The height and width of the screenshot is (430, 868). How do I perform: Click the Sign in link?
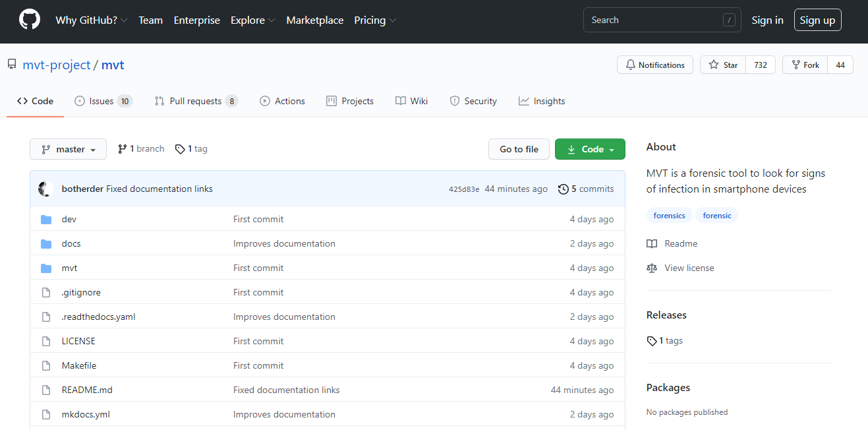(768, 20)
